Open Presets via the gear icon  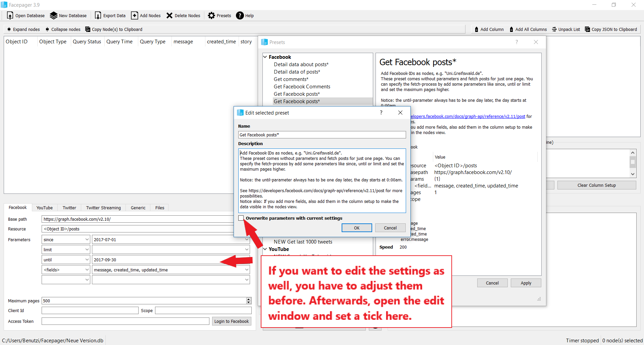(x=211, y=15)
